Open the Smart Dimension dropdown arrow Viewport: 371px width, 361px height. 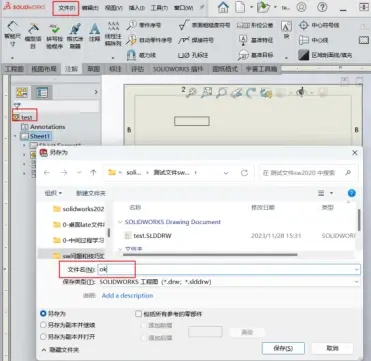click(12, 58)
